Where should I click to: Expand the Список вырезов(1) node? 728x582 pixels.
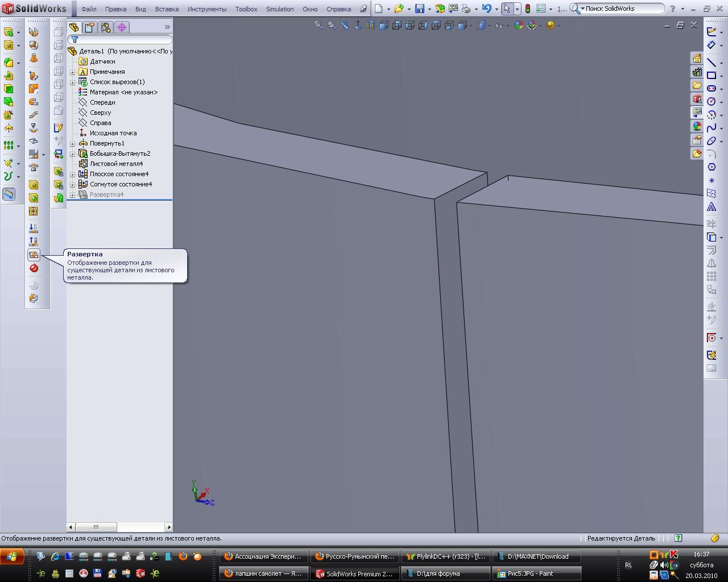point(73,82)
